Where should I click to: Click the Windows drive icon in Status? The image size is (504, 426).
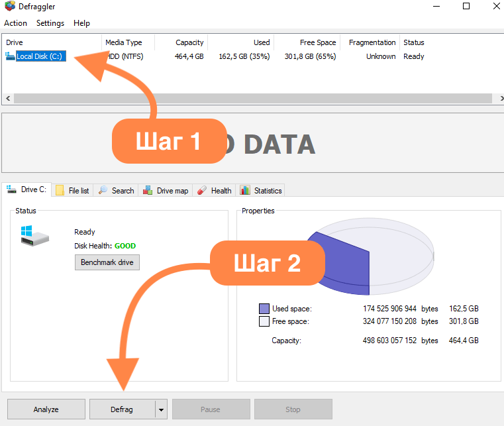(34, 236)
